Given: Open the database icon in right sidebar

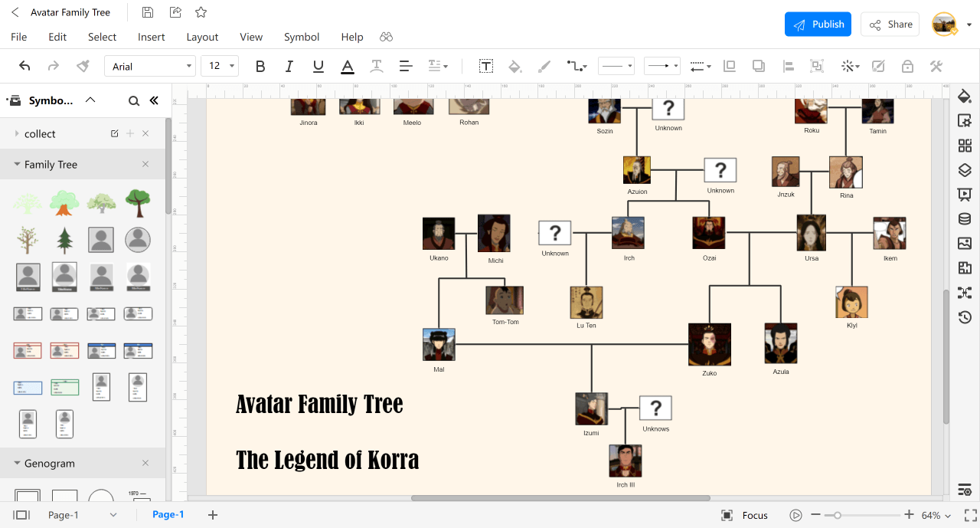Looking at the screenshot, I should click(x=965, y=219).
